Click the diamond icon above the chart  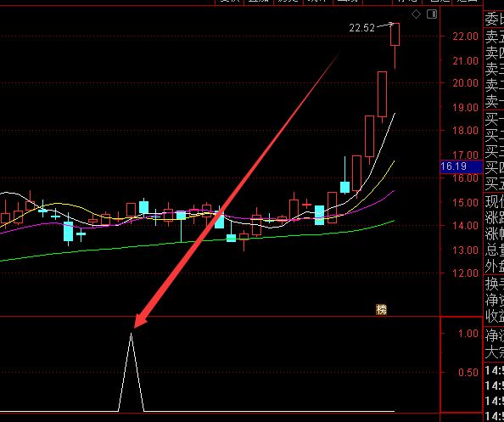coord(416,14)
